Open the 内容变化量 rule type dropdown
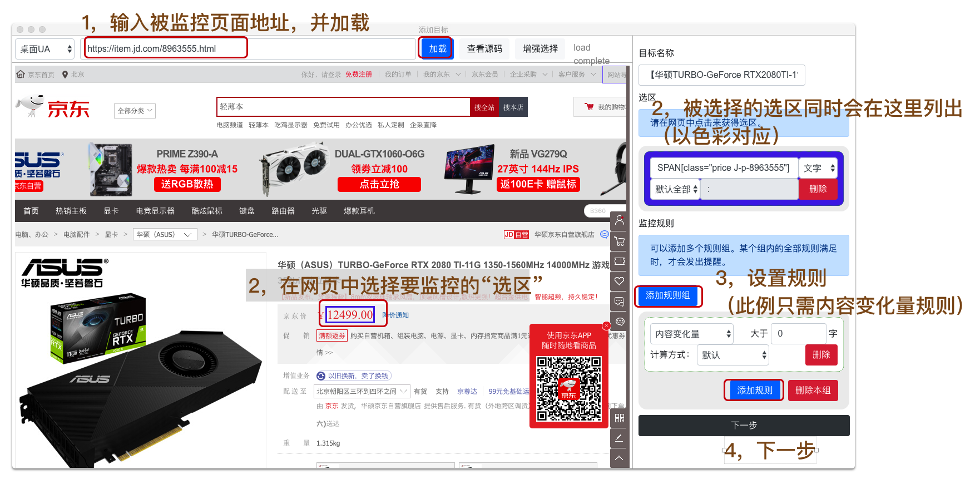Image resolution: width=980 pixels, height=484 pixels. [x=692, y=334]
